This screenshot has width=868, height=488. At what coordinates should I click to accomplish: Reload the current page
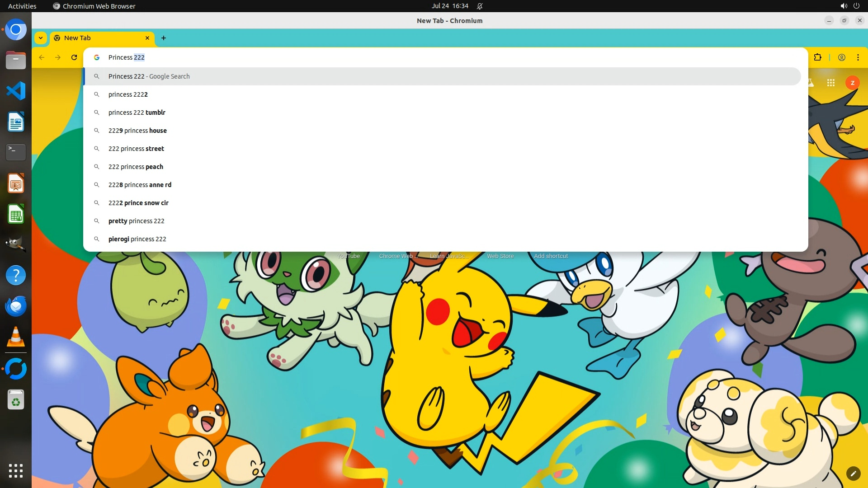[x=74, y=57]
